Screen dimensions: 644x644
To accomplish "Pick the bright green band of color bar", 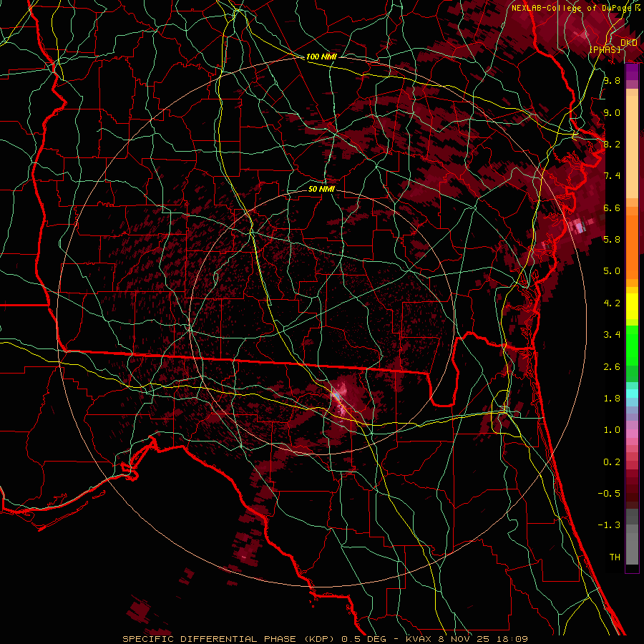I will tap(632, 345).
